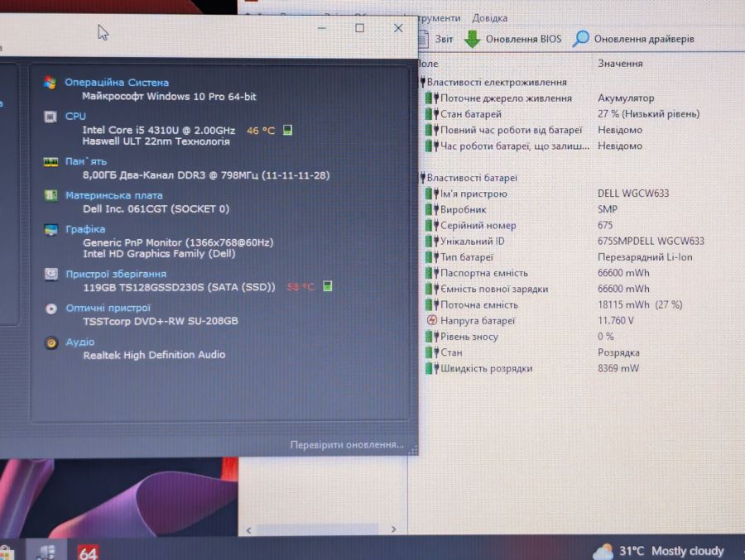
Task: Click Оновлення BIOS green arrow button
Action: pyautogui.click(x=512, y=39)
